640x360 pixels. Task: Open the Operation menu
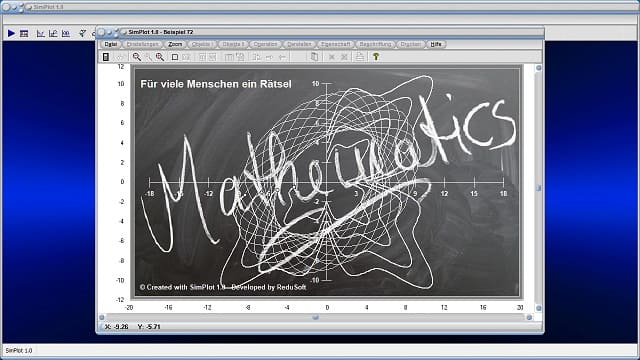(265, 44)
